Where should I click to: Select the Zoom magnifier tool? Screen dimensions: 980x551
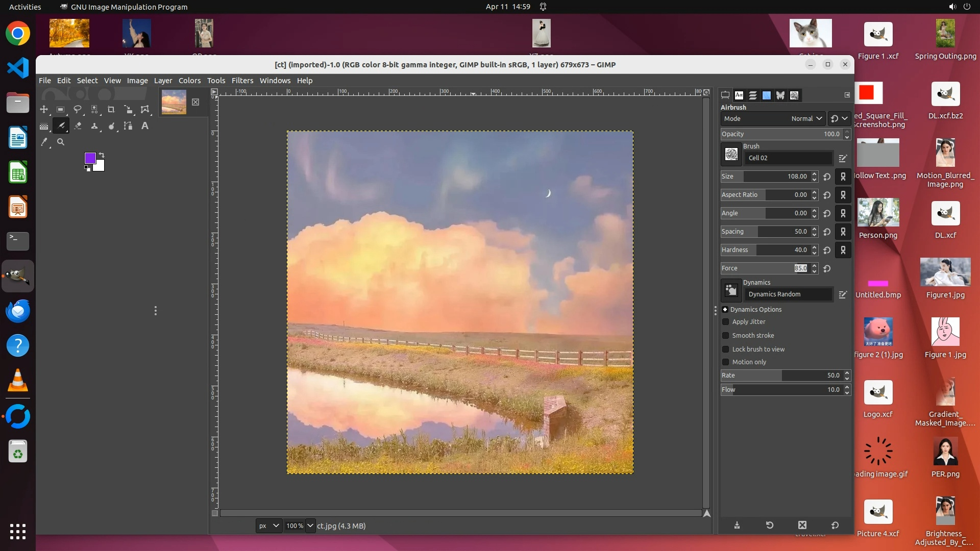pyautogui.click(x=61, y=142)
